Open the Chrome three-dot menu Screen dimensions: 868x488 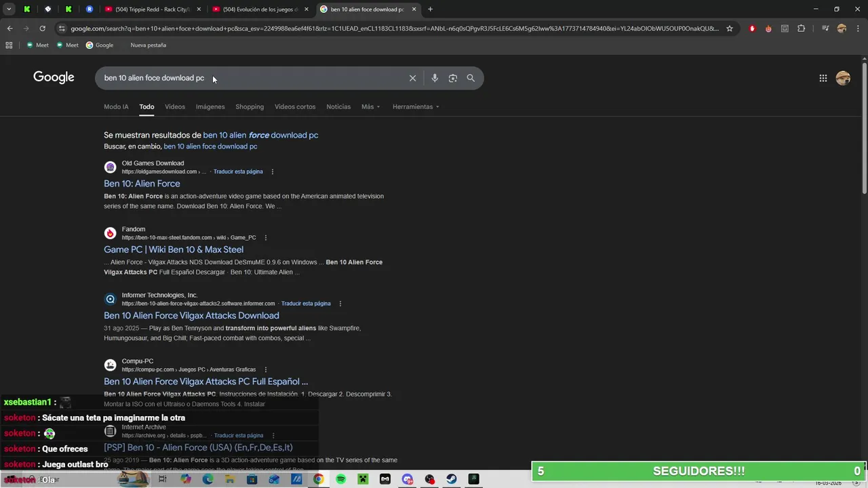tap(857, 28)
